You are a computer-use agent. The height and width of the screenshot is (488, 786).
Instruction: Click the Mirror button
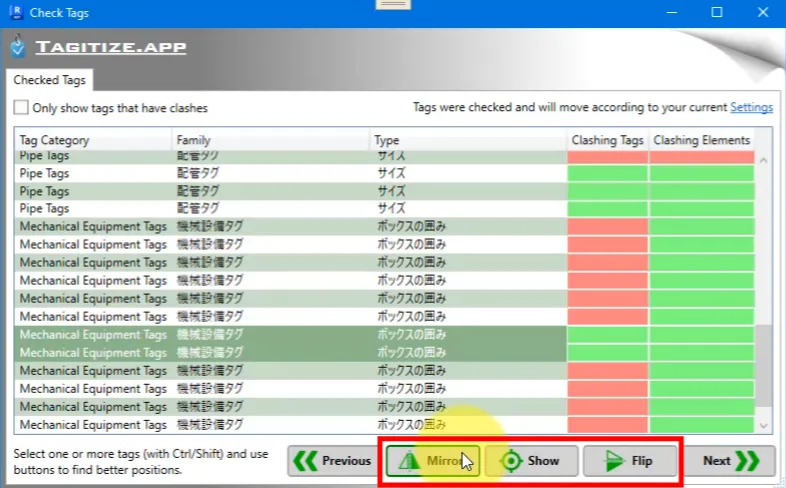click(x=432, y=461)
